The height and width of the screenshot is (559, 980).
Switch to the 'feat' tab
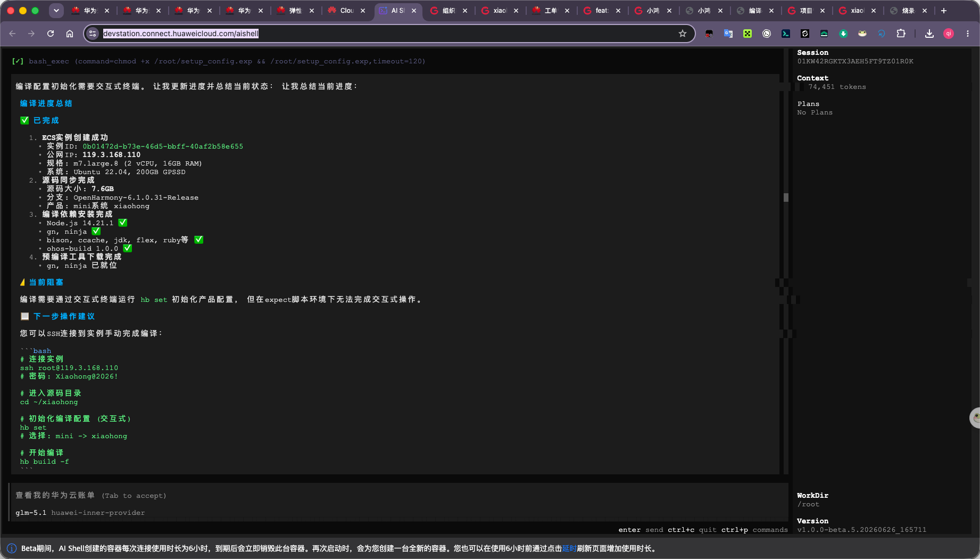click(x=602, y=11)
